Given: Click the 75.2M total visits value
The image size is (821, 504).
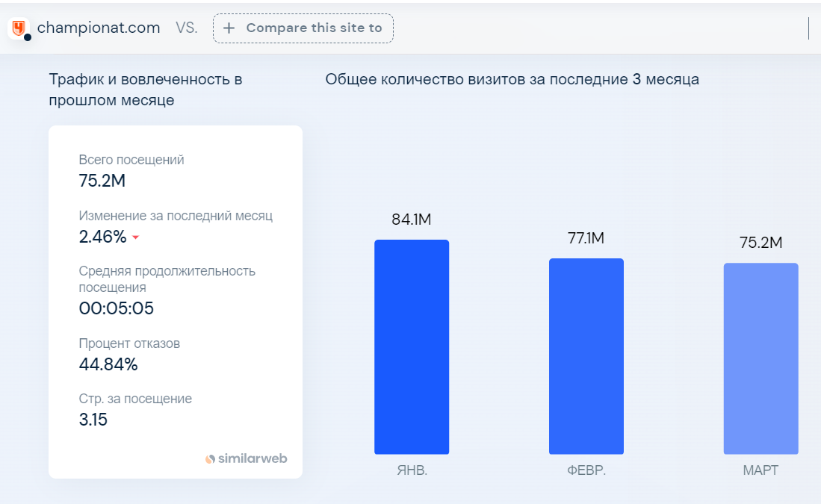Looking at the screenshot, I should (x=102, y=181).
